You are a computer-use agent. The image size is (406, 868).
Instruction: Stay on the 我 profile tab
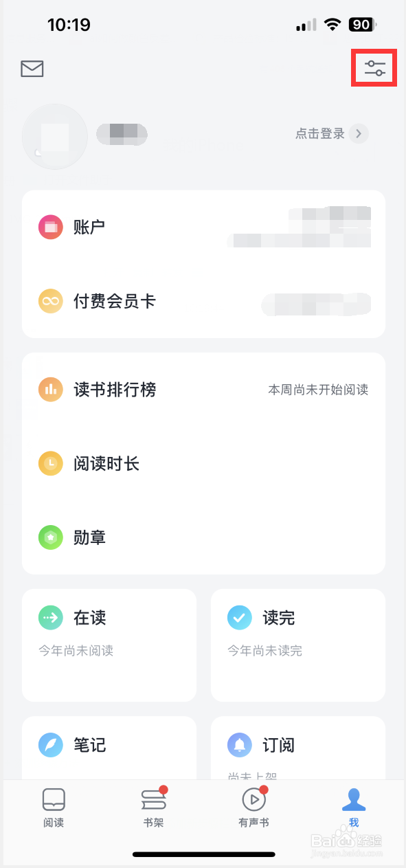click(354, 808)
